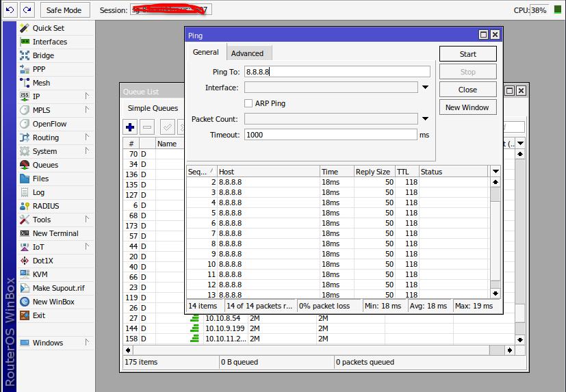566x392 pixels.
Task: Toggle the Safe Mode button
Action: tap(64, 10)
